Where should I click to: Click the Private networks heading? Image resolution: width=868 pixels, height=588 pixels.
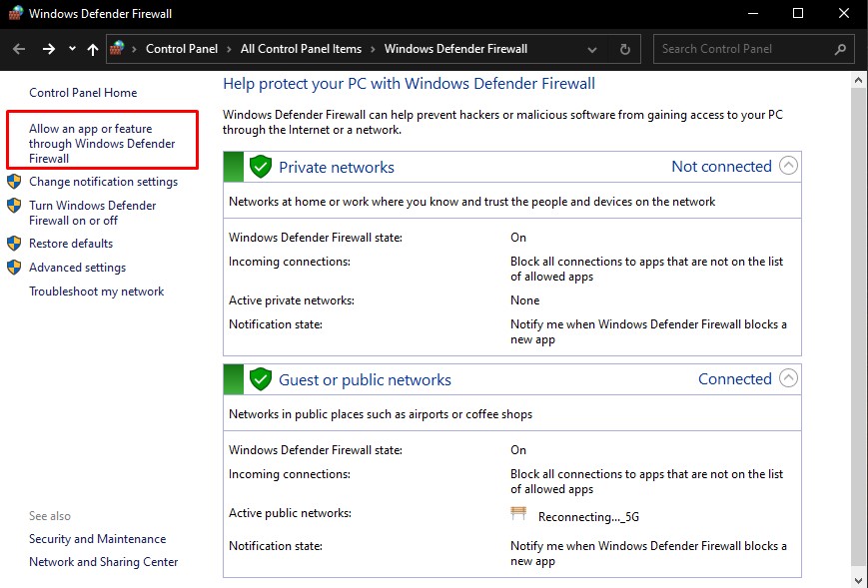tap(337, 167)
